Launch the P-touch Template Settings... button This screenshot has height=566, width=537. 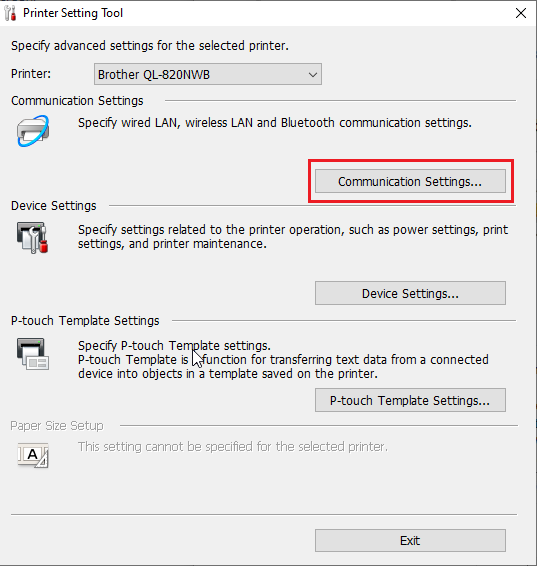point(410,400)
